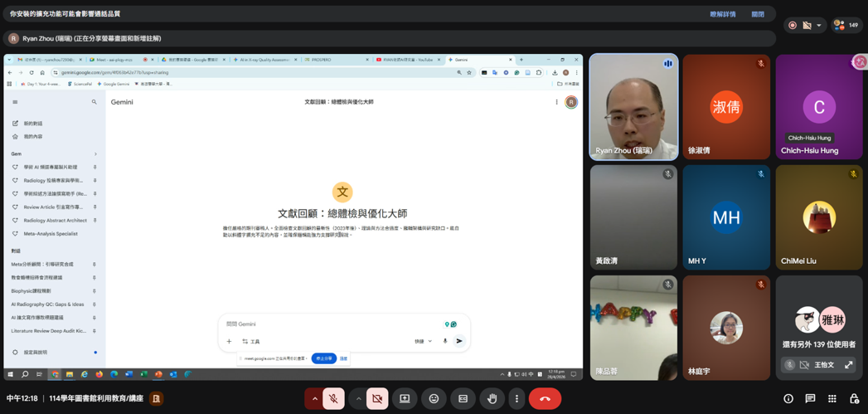
Task: Click the blue 停止分享 button
Action: point(324,358)
